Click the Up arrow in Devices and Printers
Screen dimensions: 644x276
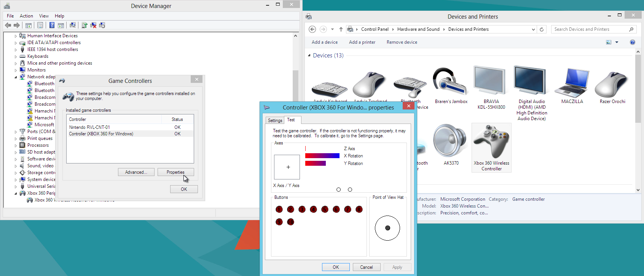point(341,29)
